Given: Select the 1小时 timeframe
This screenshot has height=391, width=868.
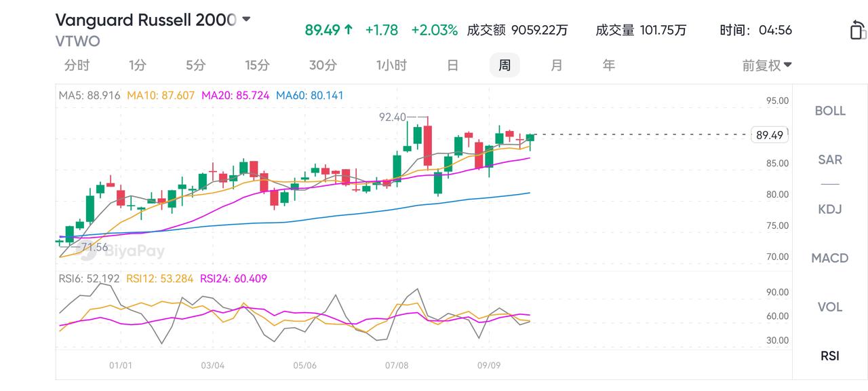Looking at the screenshot, I should pyautogui.click(x=391, y=65).
